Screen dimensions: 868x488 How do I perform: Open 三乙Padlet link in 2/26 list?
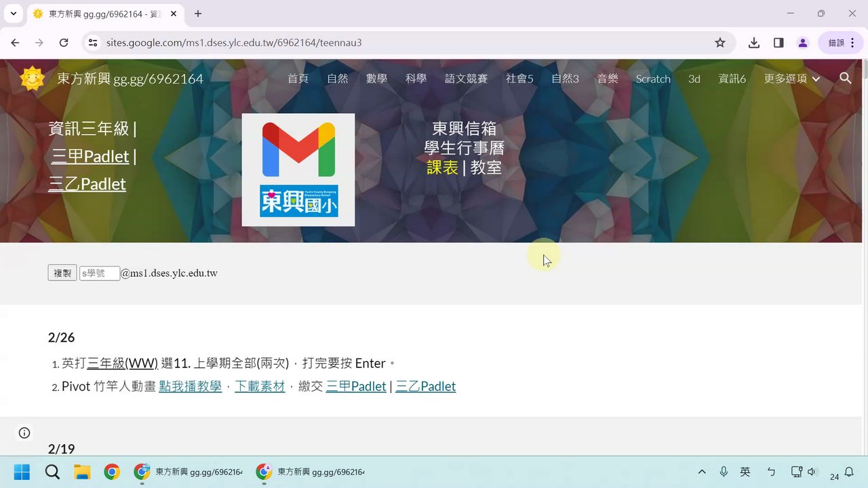426,386
